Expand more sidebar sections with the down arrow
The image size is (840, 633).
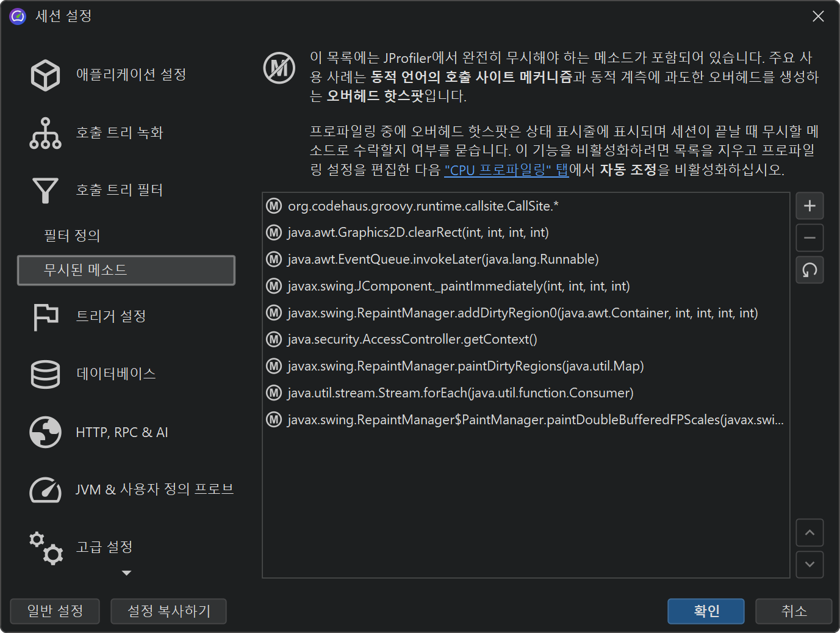point(126,573)
